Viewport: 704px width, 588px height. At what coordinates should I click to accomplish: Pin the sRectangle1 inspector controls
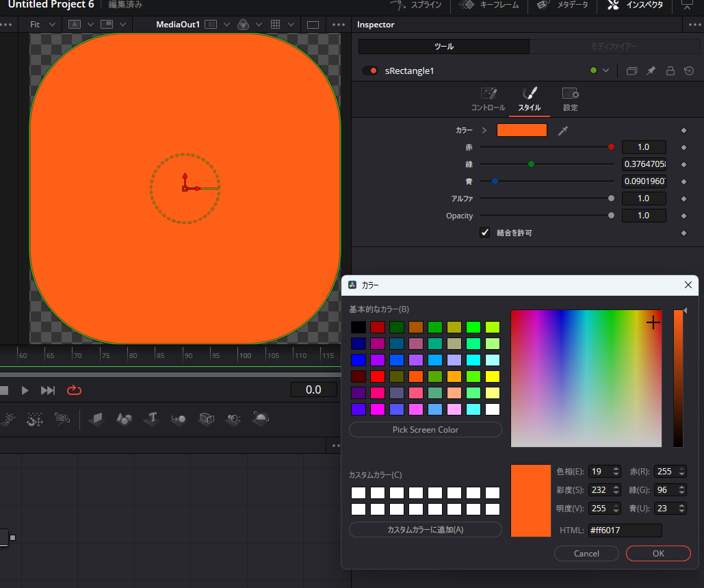pos(651,71)
